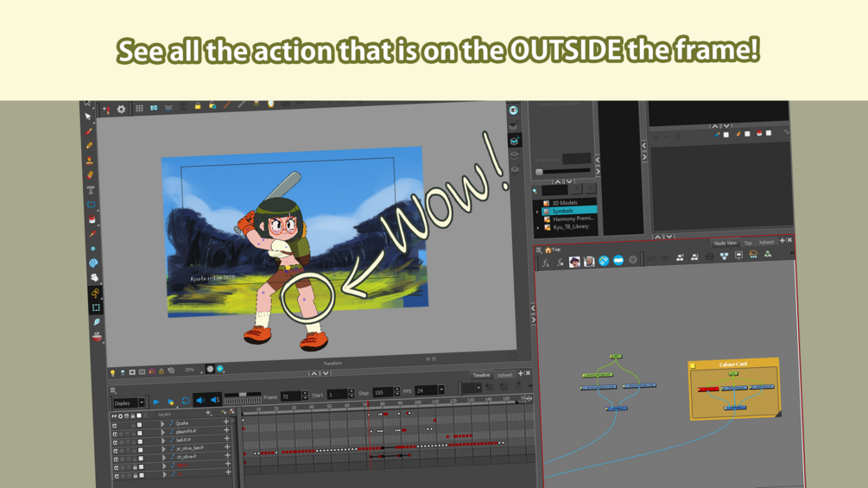Switch to the Timeline tab
This screenshot has width=868, height=488.
(481, 375)
